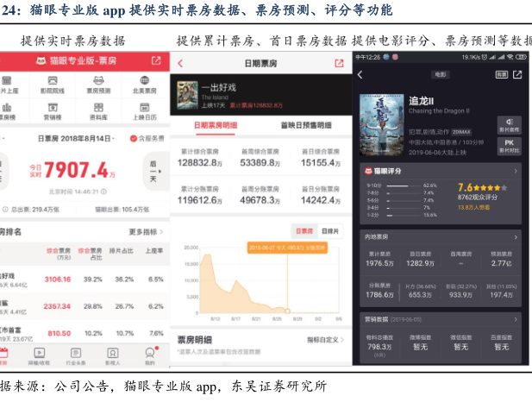Open the 上映日历 calendar icon

point(145,108)
